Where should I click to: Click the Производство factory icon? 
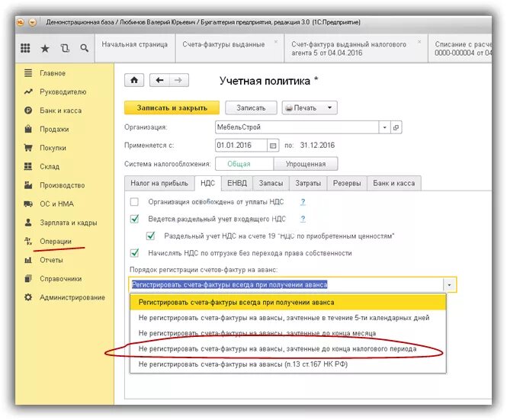coord(28,185)
